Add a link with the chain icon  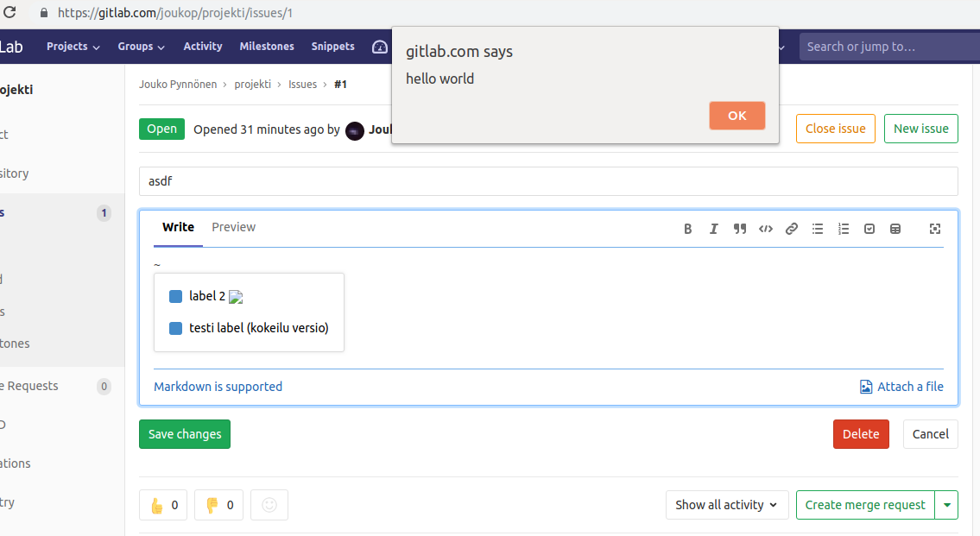tap(792, 229)
